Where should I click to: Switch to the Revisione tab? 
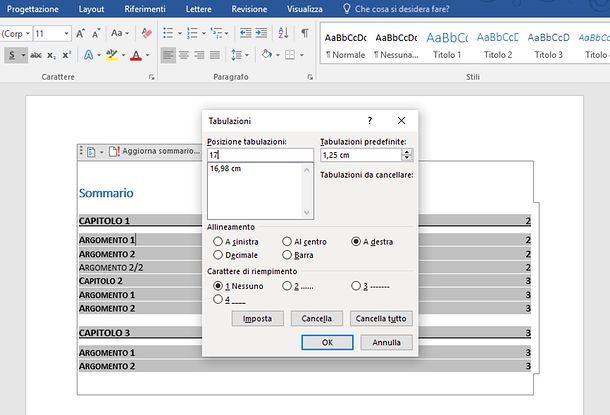[249, 9]
